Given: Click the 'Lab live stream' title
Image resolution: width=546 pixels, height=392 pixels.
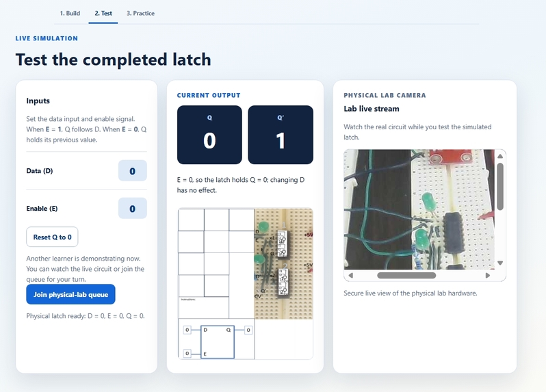Looking at the screenshot, I should pyautogui.click(x=372, y=109).
